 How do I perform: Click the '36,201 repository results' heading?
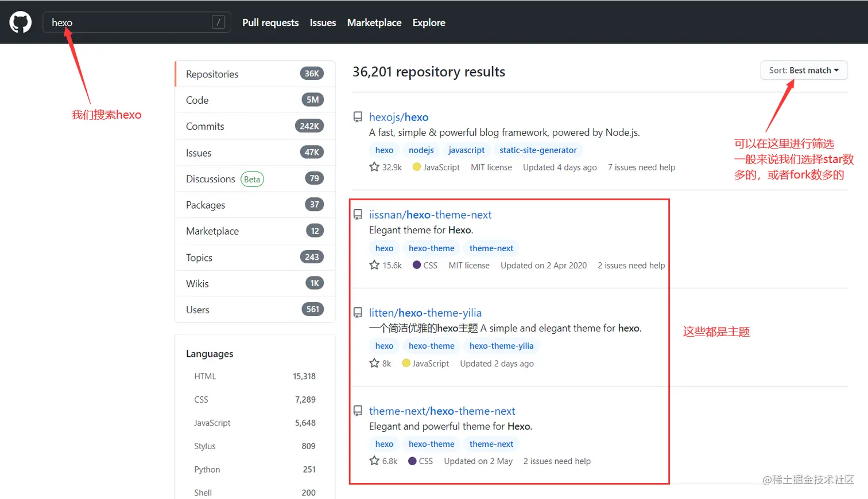pos(429,72)
